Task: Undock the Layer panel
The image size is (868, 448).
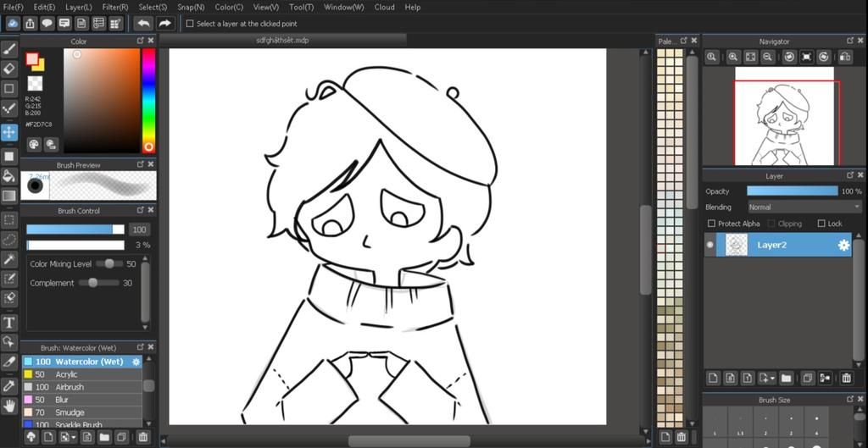Action: (850, 175)
